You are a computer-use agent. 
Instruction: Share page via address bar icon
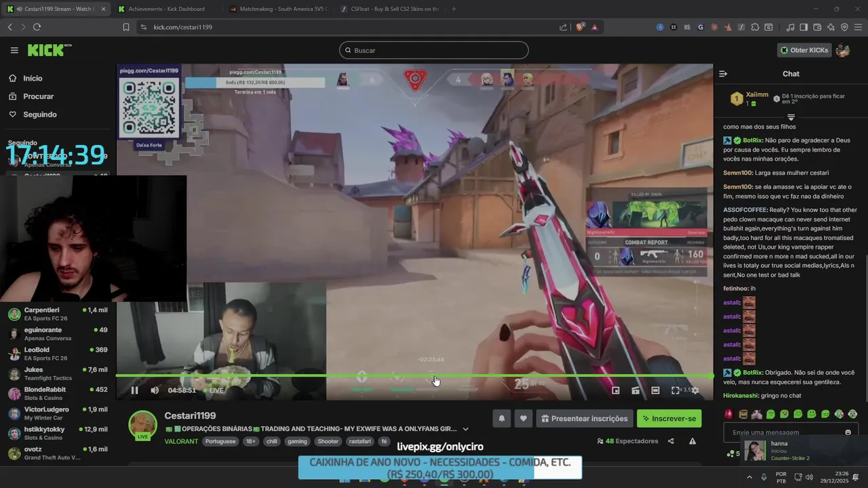(x=563, y=27)
